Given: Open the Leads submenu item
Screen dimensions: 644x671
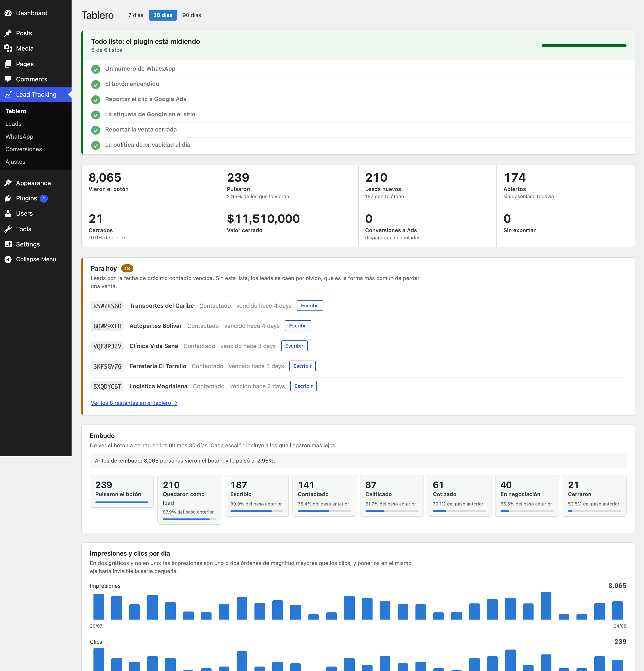Looking at the screenshot, I should (13, 124).
